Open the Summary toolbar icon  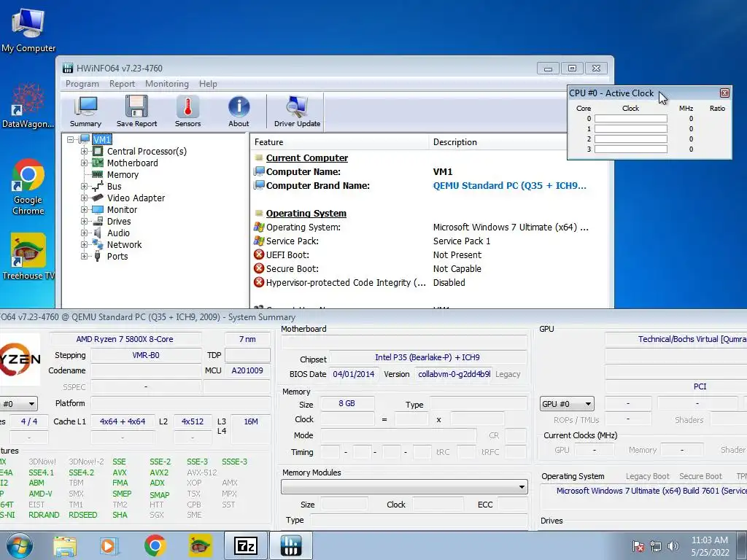point(86,112)
